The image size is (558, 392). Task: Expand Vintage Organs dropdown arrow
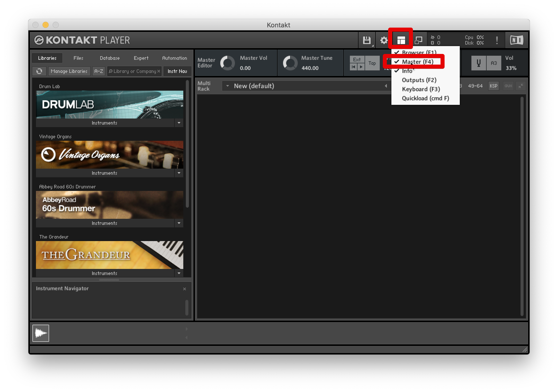tap(179, 173)
